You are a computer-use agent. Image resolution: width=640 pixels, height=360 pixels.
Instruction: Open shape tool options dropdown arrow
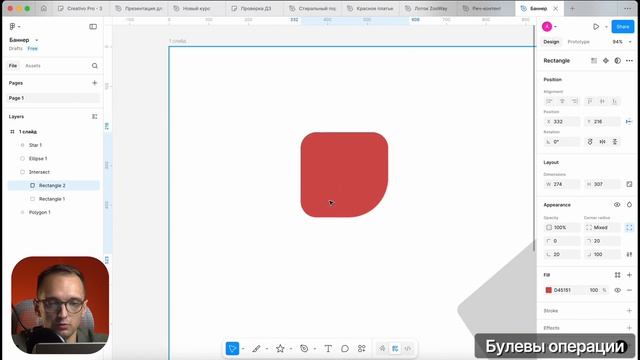pyautogui.click(x=291, y=349)
